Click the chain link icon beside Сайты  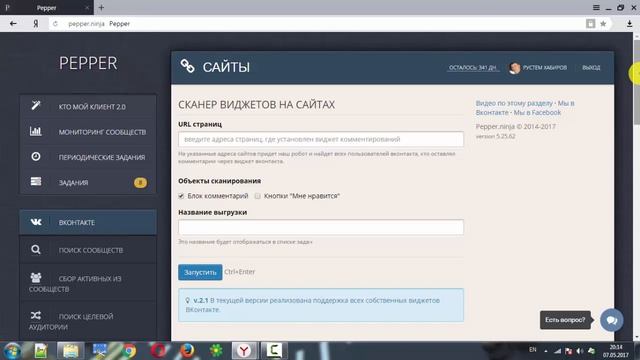click(188, 66)
